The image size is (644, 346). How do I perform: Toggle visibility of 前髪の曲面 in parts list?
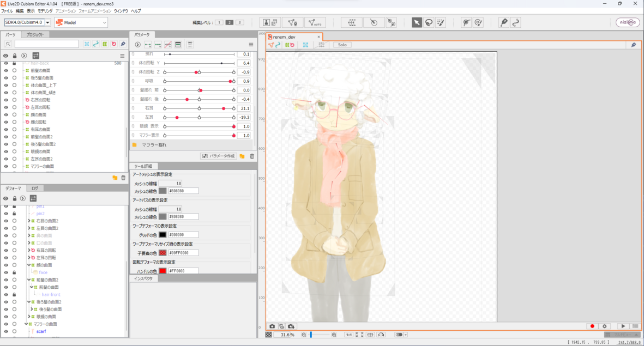[x=6, y=71]
